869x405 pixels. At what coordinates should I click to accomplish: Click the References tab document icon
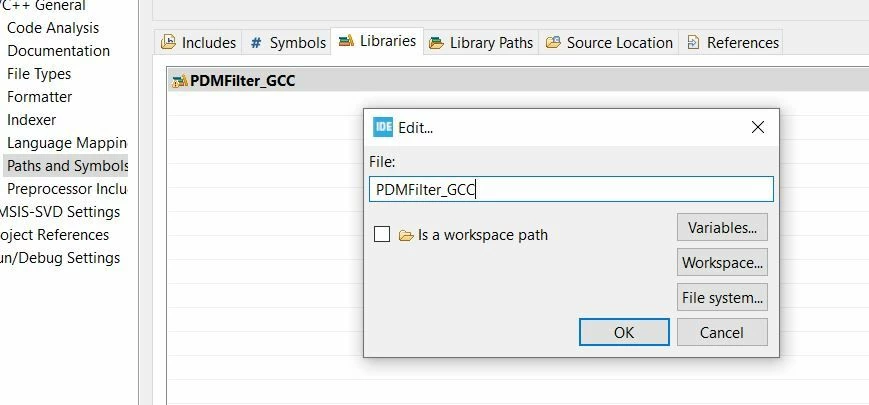click(693, 43)
